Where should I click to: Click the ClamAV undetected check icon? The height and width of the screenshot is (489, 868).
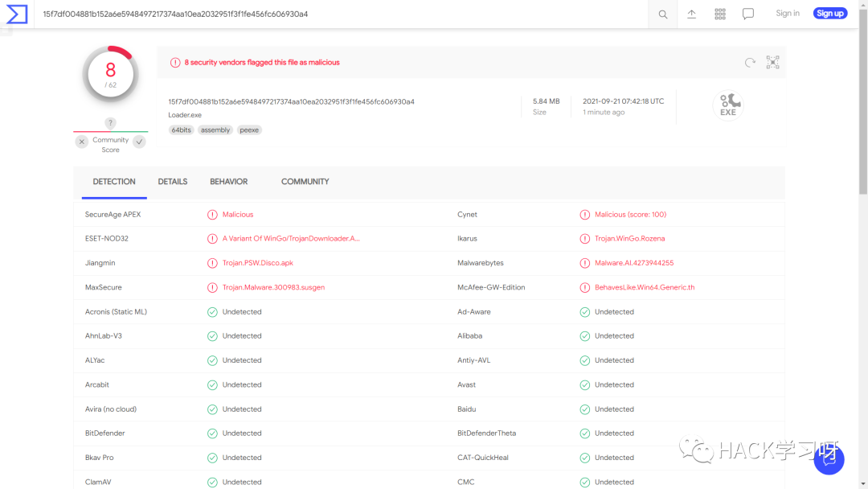212,483
